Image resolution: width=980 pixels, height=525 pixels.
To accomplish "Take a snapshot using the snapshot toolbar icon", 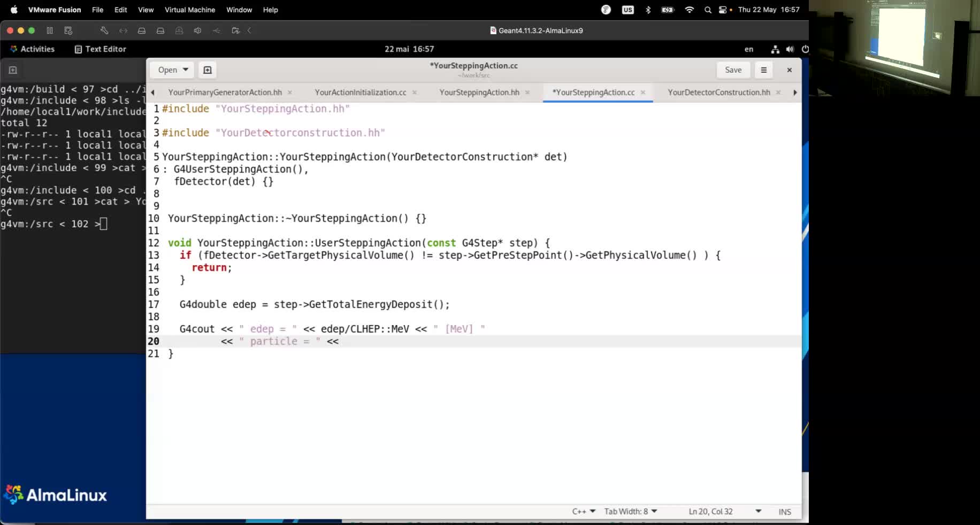I will coord(68,30).
